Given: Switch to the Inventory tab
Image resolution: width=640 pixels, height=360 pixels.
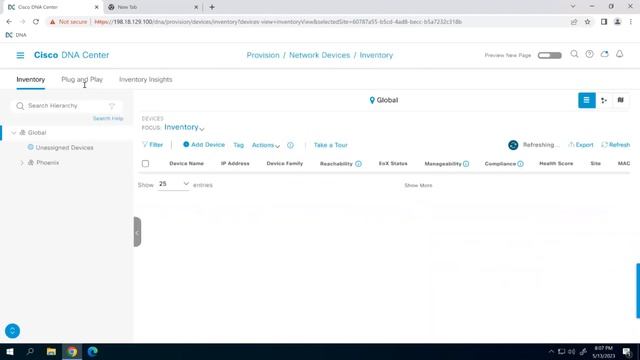Looking at the screenshot, I should pos(31,80).
